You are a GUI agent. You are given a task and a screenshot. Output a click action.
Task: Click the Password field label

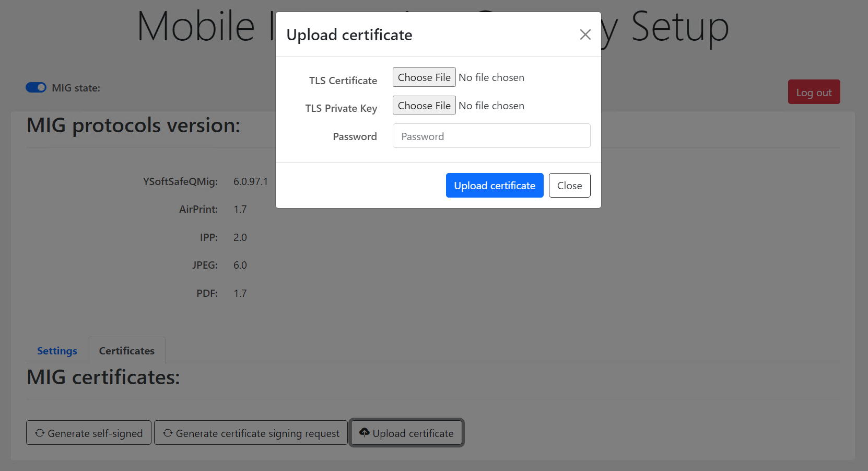pos(355,136)
